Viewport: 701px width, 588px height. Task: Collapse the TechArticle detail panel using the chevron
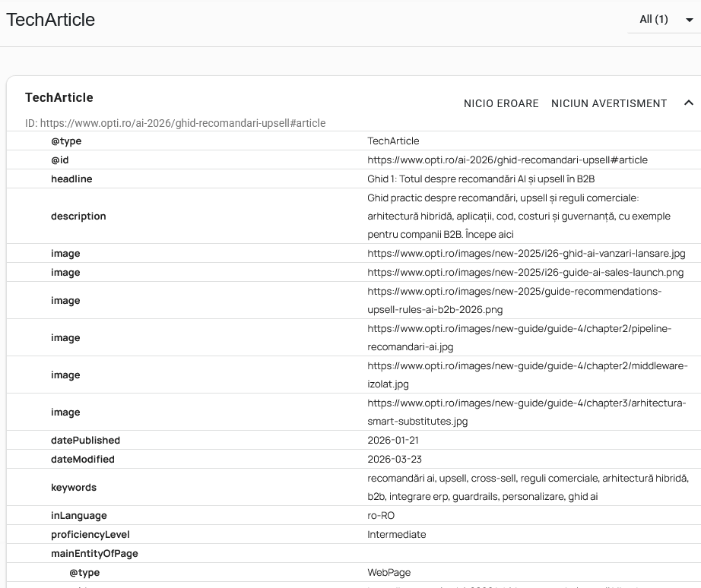coord(689,103)
